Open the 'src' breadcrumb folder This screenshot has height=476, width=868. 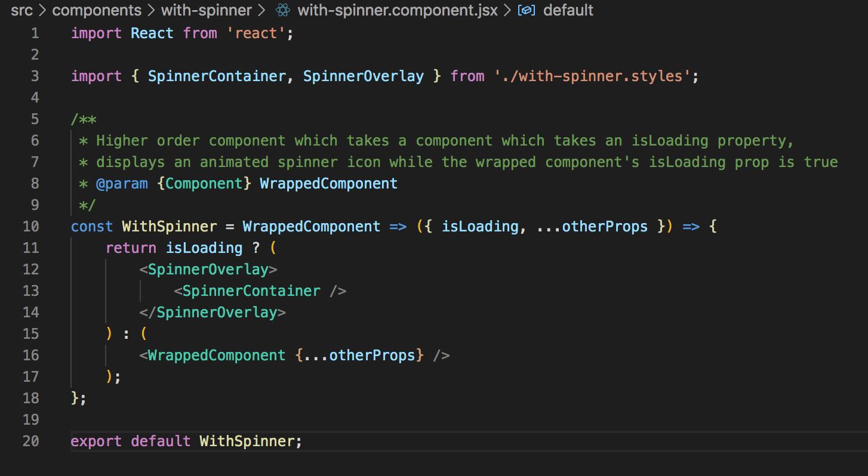click(x=21, y=11)
